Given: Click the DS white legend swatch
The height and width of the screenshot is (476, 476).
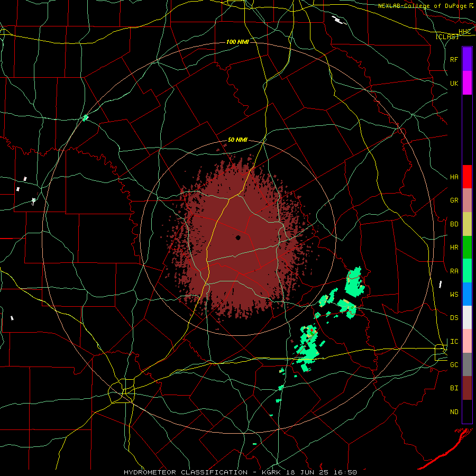Looking at the screenshot, I should point(467,317).
